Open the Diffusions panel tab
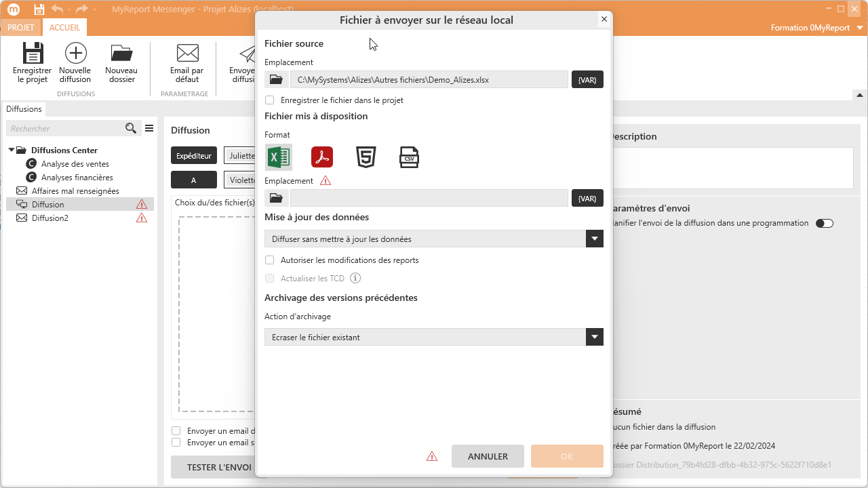The image size is (868, 488). tap(24, 109)
